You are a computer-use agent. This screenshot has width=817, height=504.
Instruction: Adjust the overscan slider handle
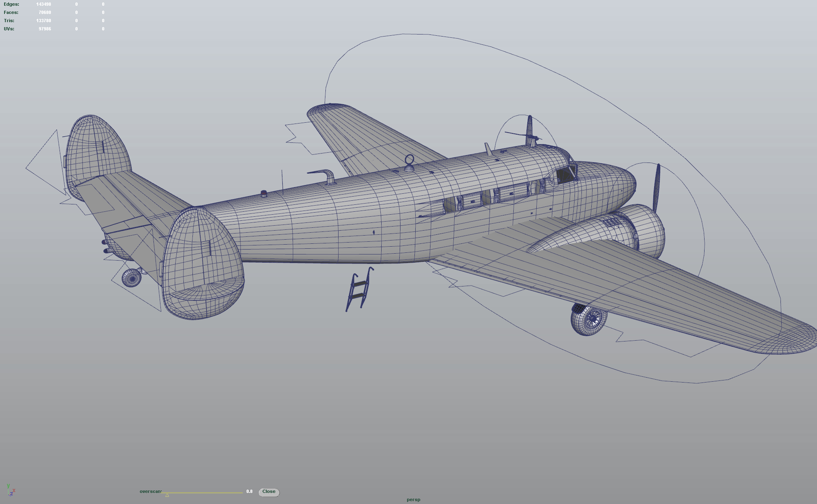167,494
